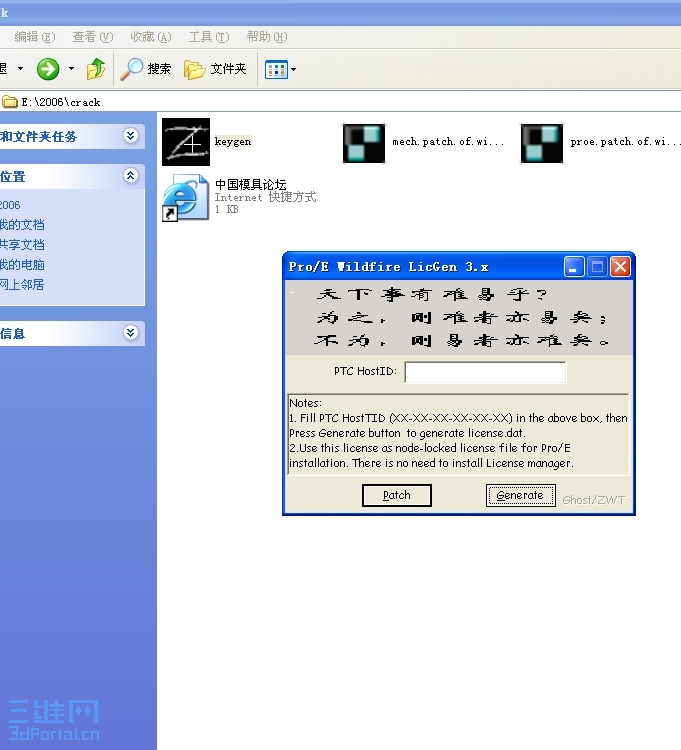681x750 pixels.
Task: Open 共享文档 link in sidebar
Action: [x=22, y=245]
